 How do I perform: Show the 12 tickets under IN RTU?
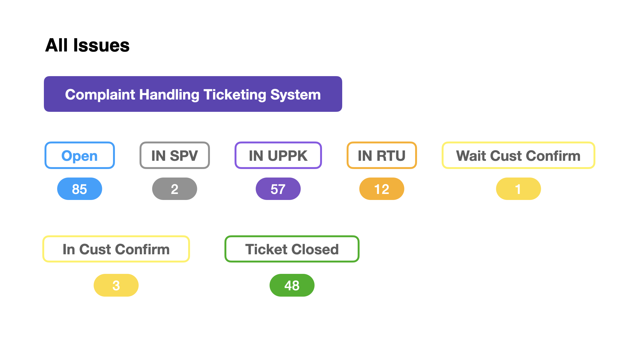point(382,189)
